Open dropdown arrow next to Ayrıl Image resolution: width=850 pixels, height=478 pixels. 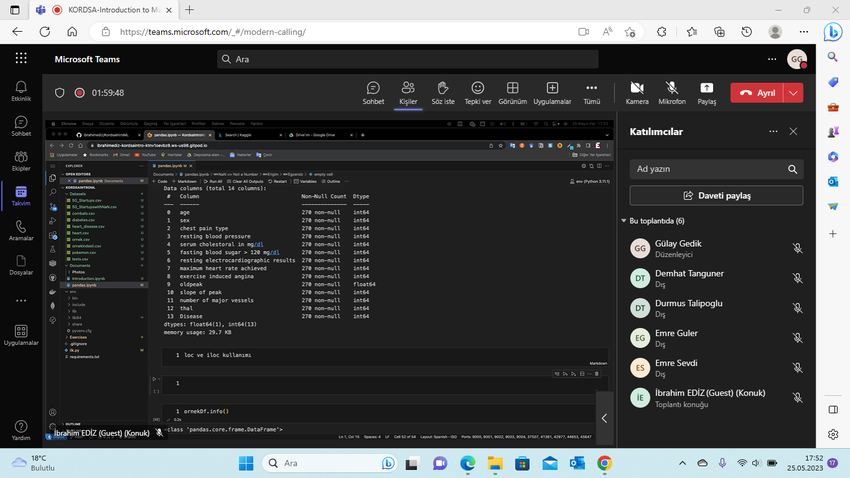tap(794, 93)
